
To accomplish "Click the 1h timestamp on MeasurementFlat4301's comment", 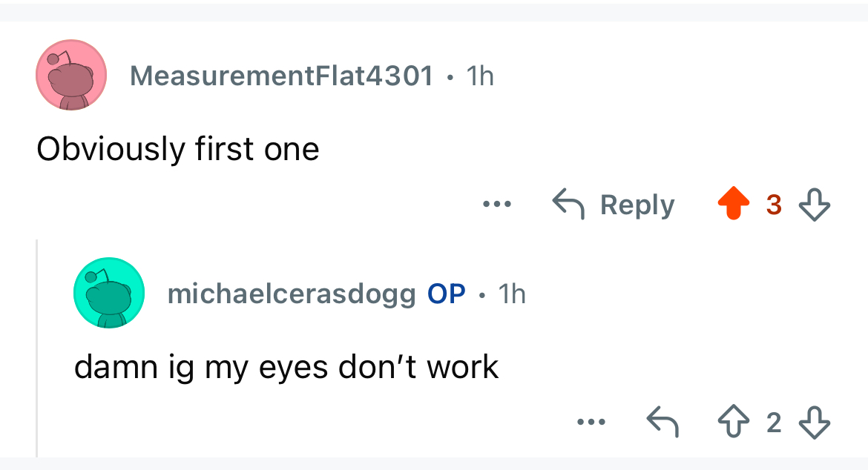I will (x=479, y=76).
